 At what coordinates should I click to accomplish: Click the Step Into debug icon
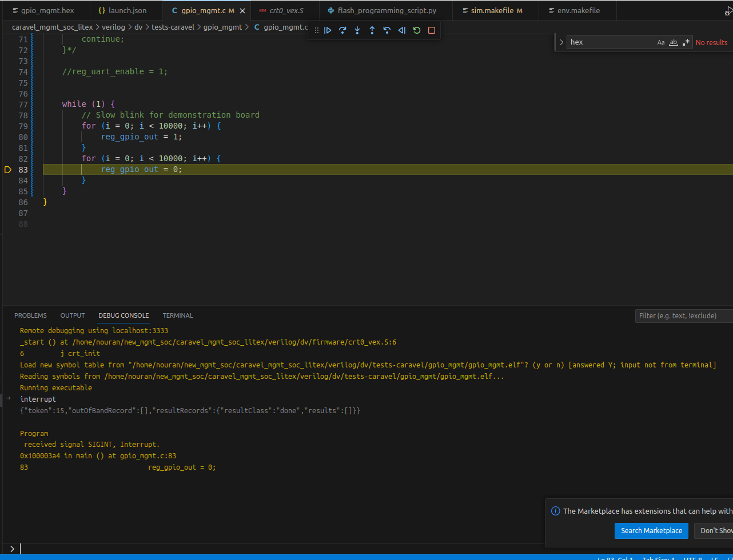357,30
